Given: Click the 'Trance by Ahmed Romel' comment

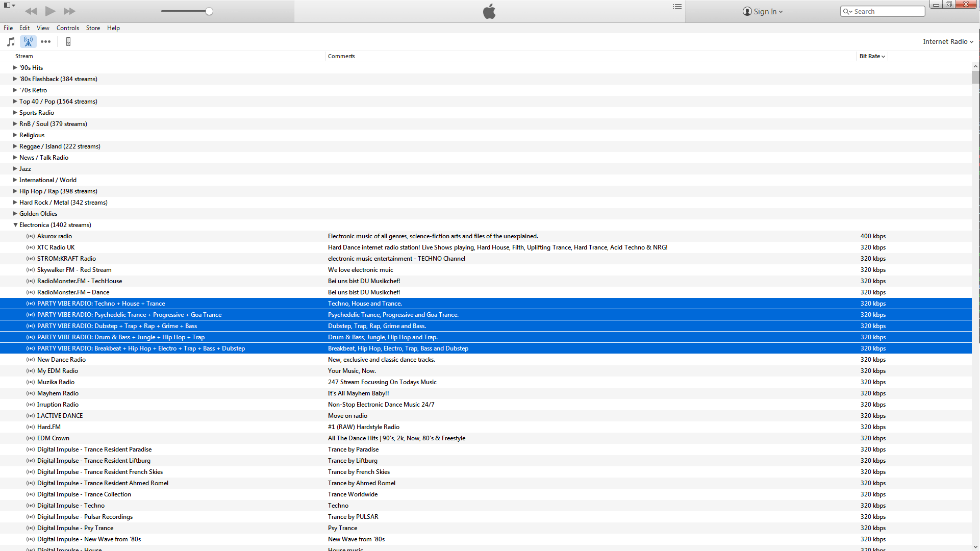Looking at the screenshot, I should point(362,483).
